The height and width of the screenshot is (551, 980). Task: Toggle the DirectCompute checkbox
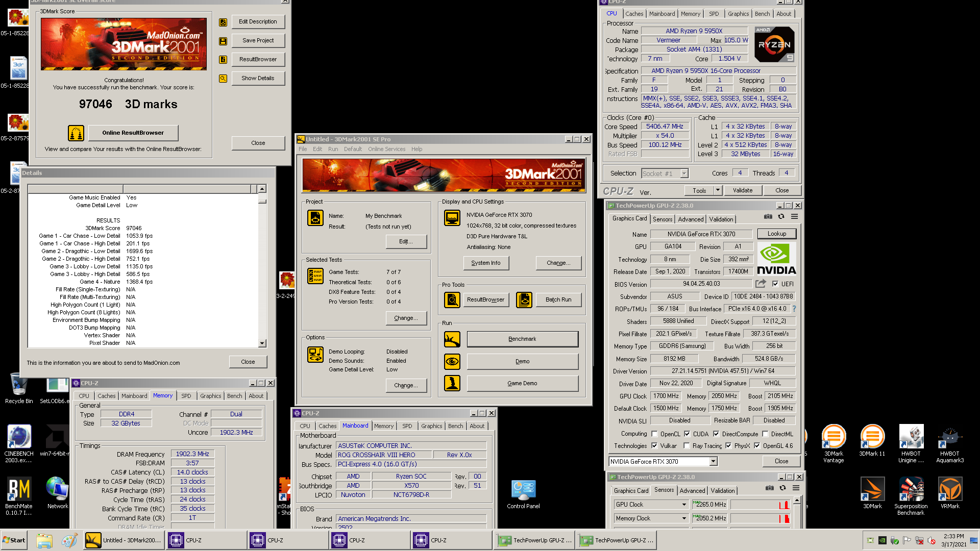coord(716,434)
